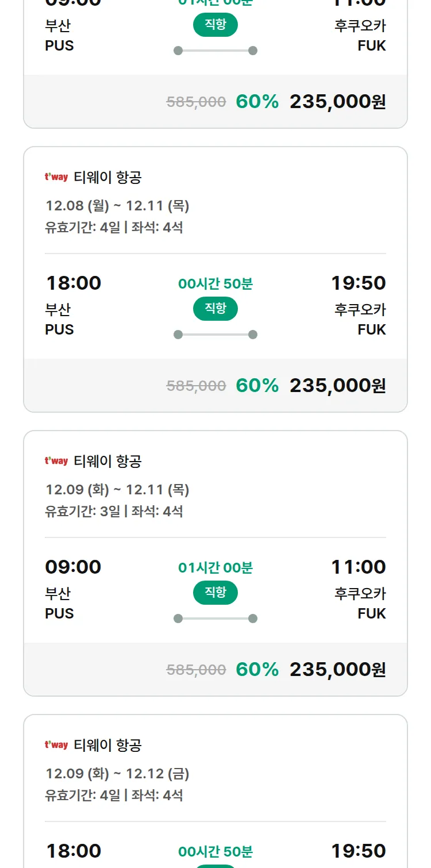This screenshot has height=868, width=431.
Task: Click the 유효기간: 3일 seat info line
Action: coord(114,512)
